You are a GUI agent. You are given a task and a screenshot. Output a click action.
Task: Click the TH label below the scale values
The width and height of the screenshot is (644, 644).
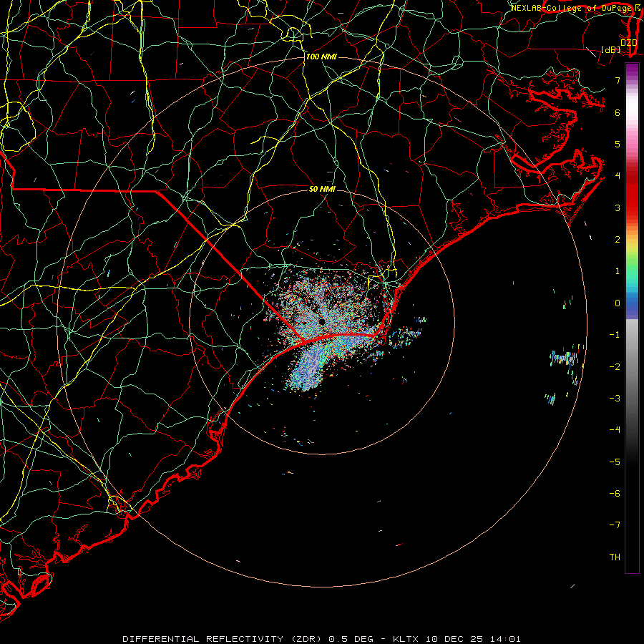[615, 557]
